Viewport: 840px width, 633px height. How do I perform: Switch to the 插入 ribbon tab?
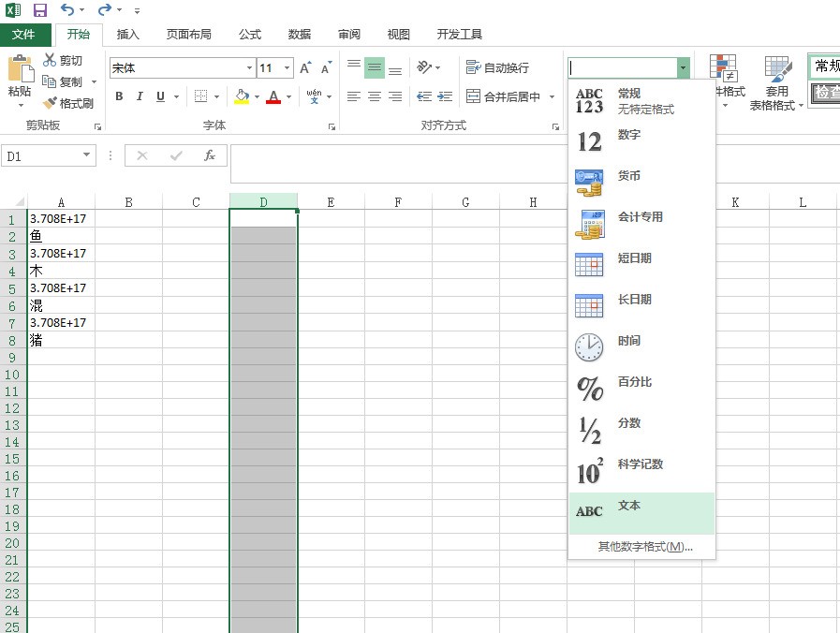(128, 35)
